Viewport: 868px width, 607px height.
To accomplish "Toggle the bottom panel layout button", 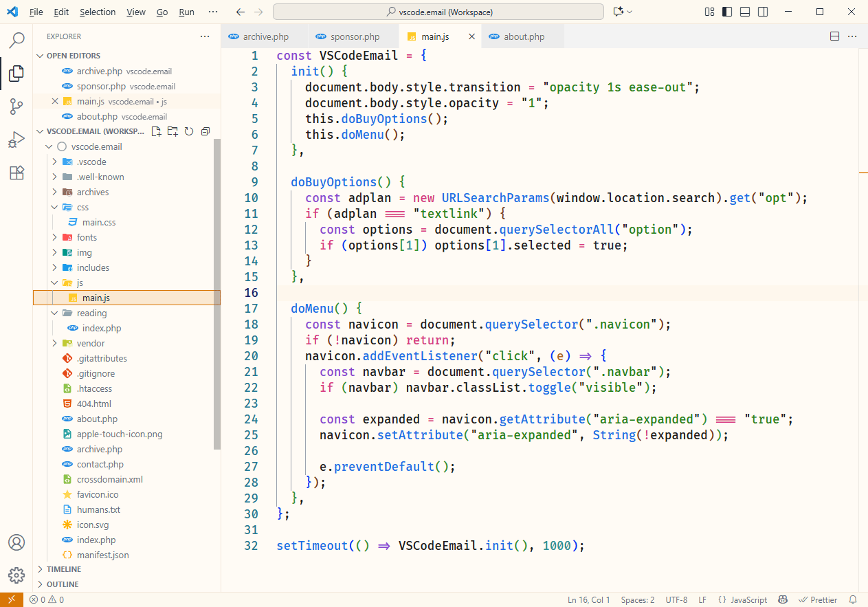I will pyautogui.click(x=746, y=12).
